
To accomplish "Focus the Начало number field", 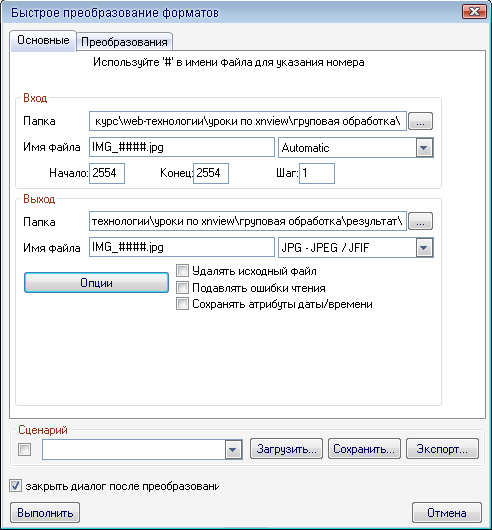I will point(107,173).
